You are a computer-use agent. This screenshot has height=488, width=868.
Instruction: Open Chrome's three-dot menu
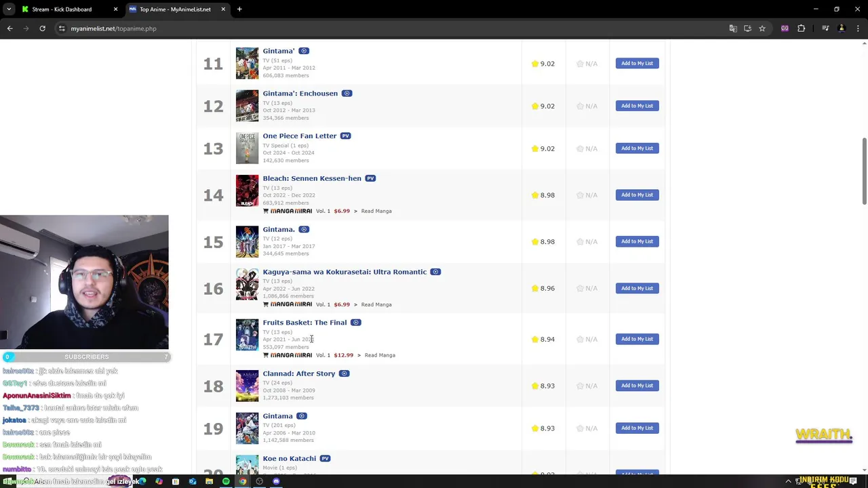[858, 28]
